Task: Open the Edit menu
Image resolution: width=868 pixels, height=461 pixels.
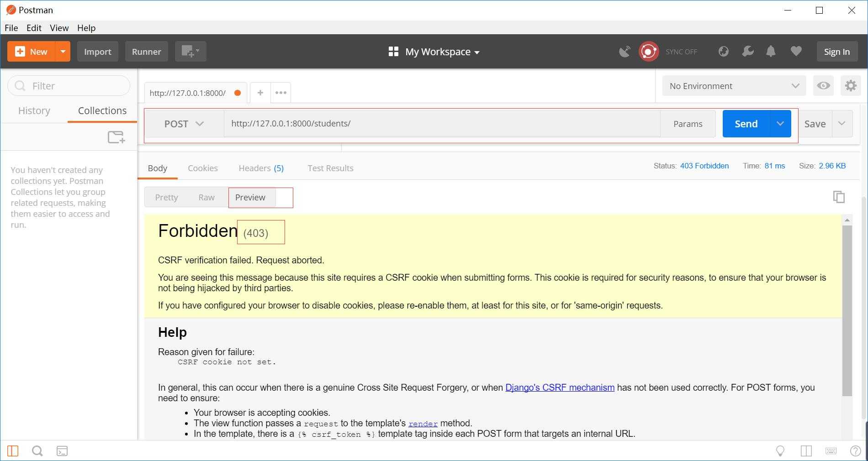Action: point(34,28)
